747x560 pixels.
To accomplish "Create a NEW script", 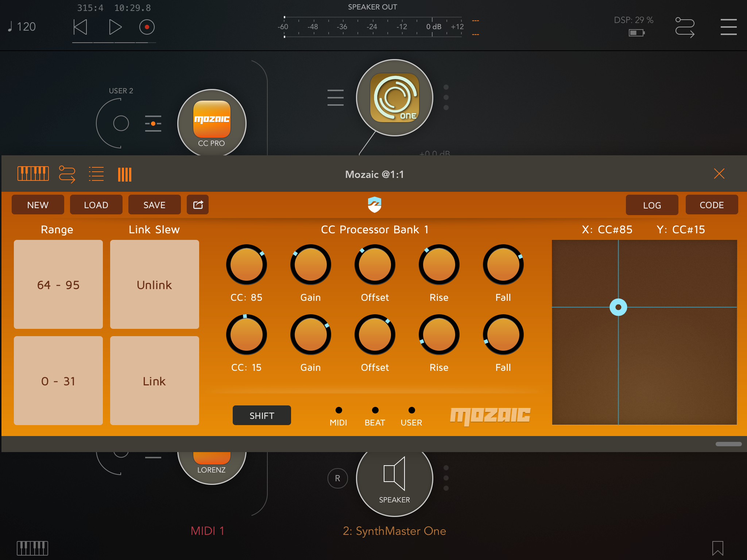I will 38,205.
